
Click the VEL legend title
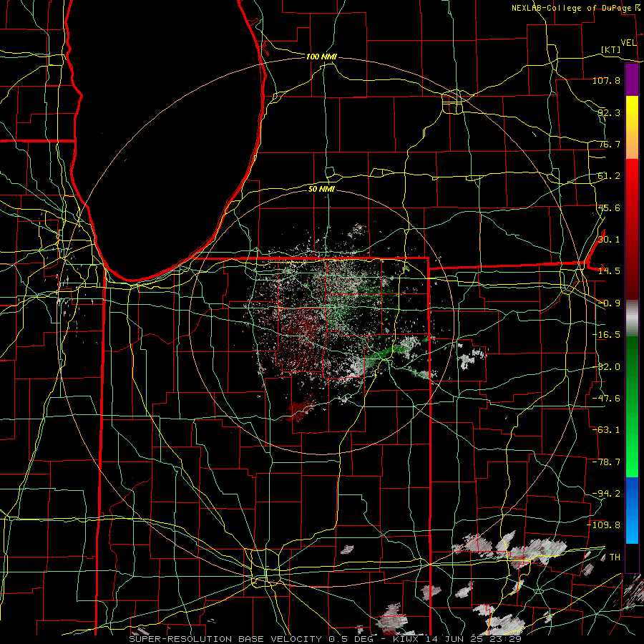628,43
